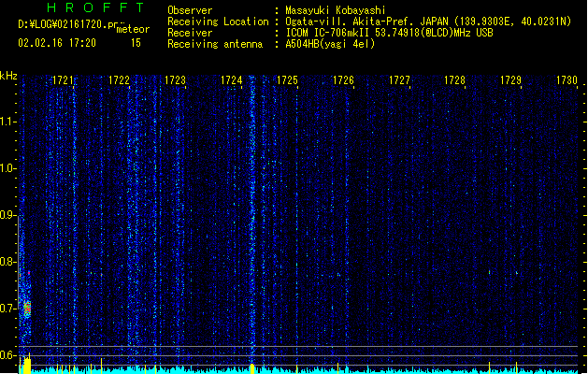Click the 1726 time marker
Image resolution: width=588 pixels, height=374 pixels.
pos(343,80)
